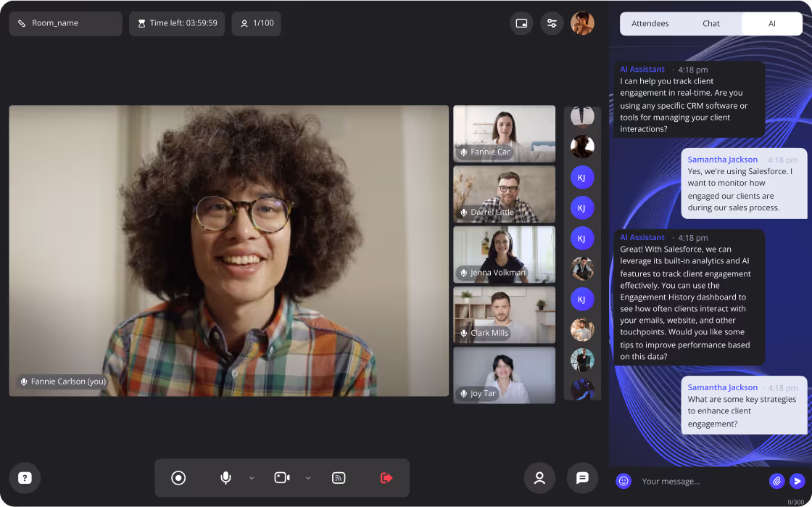Click the 'Great! With Salesforce' AI message
The image size is (812, 507).
pos(689,297)
